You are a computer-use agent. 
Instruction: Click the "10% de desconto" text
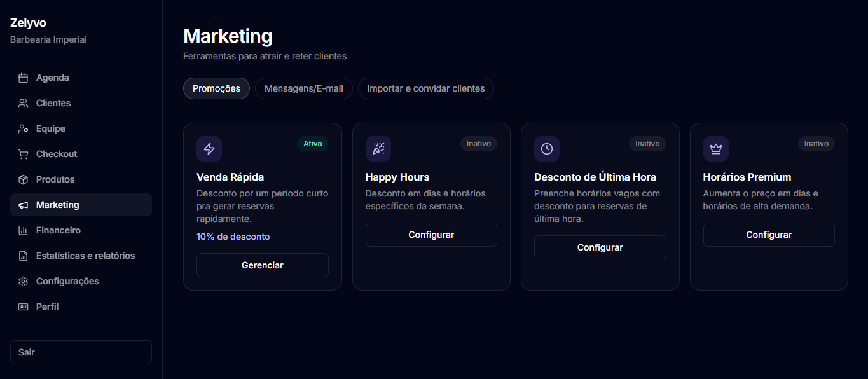[x=233, y=237]
